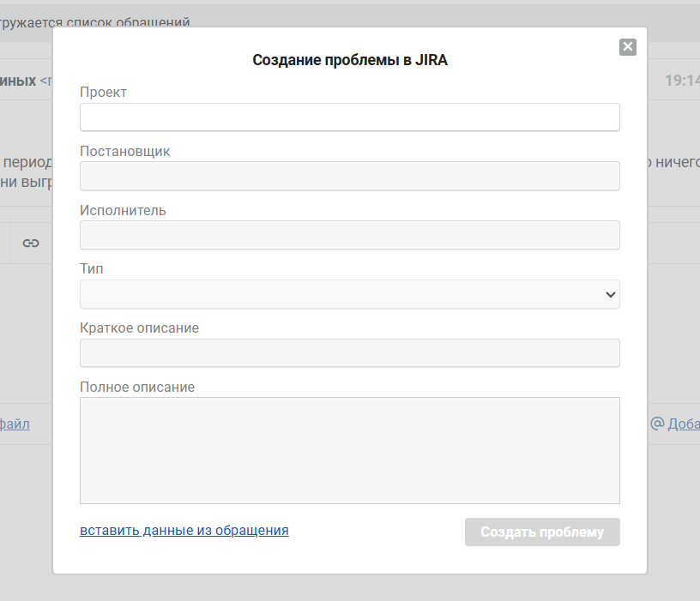Image resolution: width=700 pixels, height=601 pixels.
Task: Click into the Постановщик field
Action: (x=349, y=176)
